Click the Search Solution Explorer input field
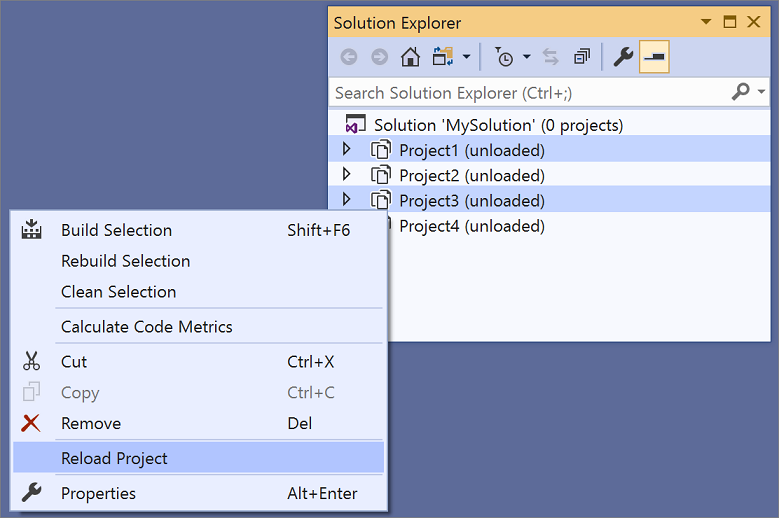Viewport: 779px width, 518px height. point(529,93)
